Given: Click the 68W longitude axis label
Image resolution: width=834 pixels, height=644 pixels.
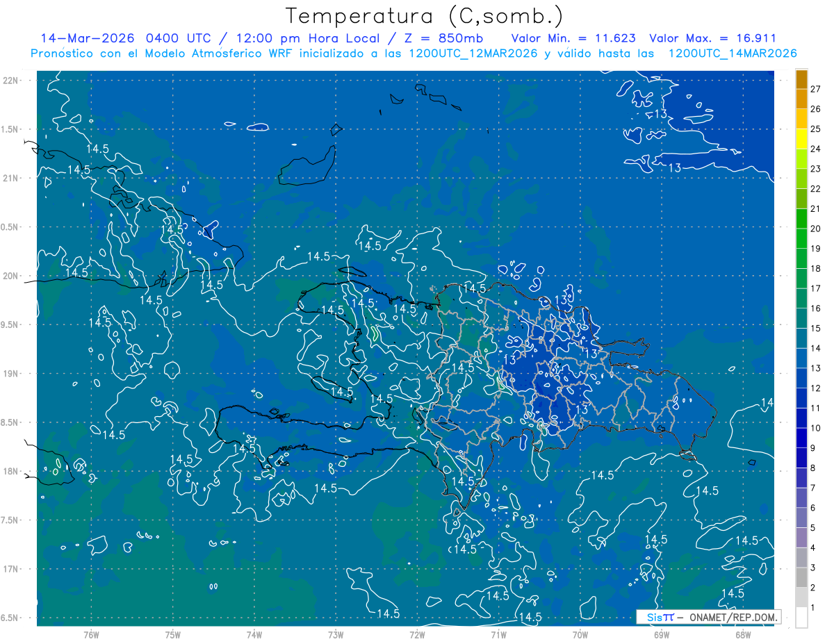Looking at the screenshot, I should coord(743,635).
